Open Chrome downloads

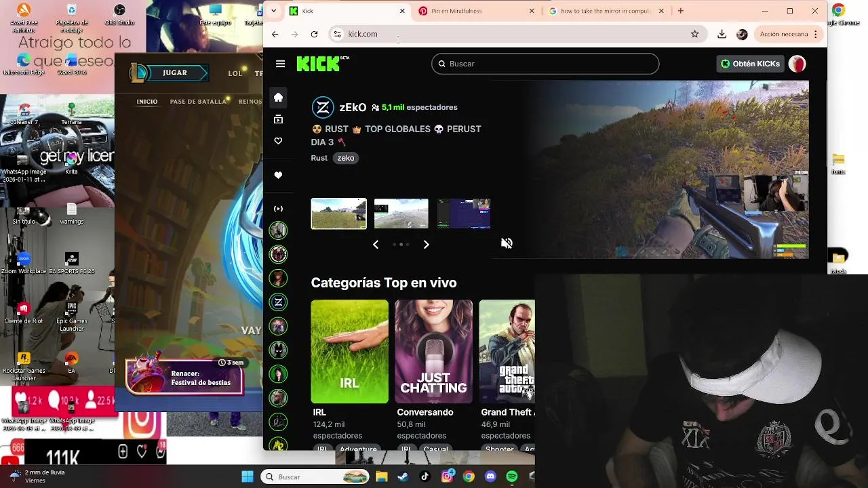tap(722, 34)
